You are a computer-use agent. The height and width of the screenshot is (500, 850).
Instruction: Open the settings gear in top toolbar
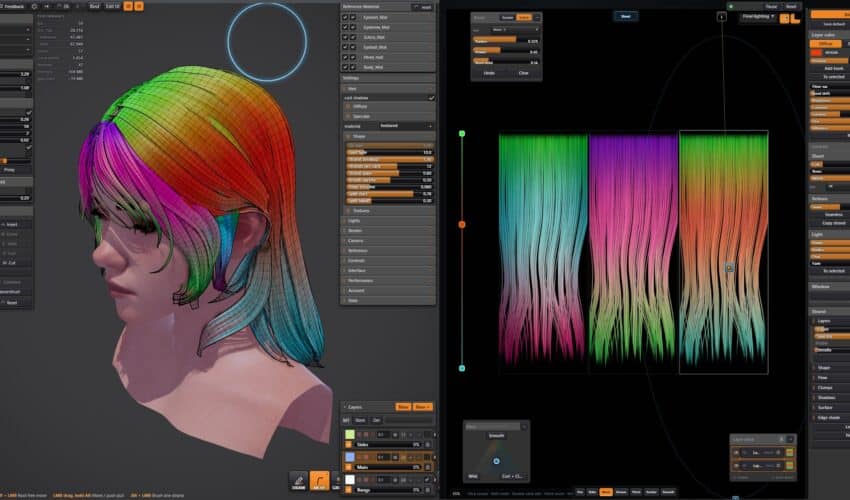point(34,6)
